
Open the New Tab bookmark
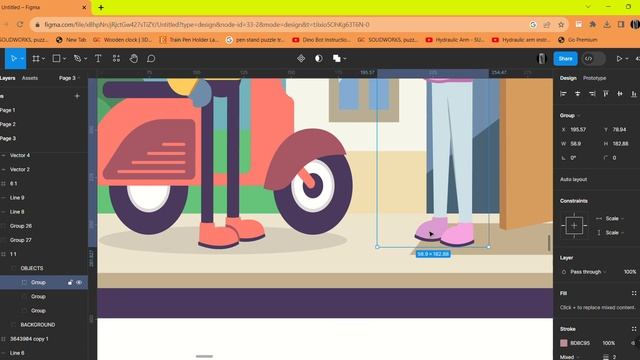(x=71, y=40)
